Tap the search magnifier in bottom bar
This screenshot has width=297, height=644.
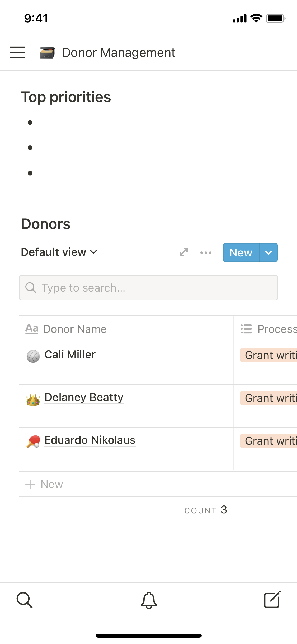pyautogui.click(x=24, y=600)
